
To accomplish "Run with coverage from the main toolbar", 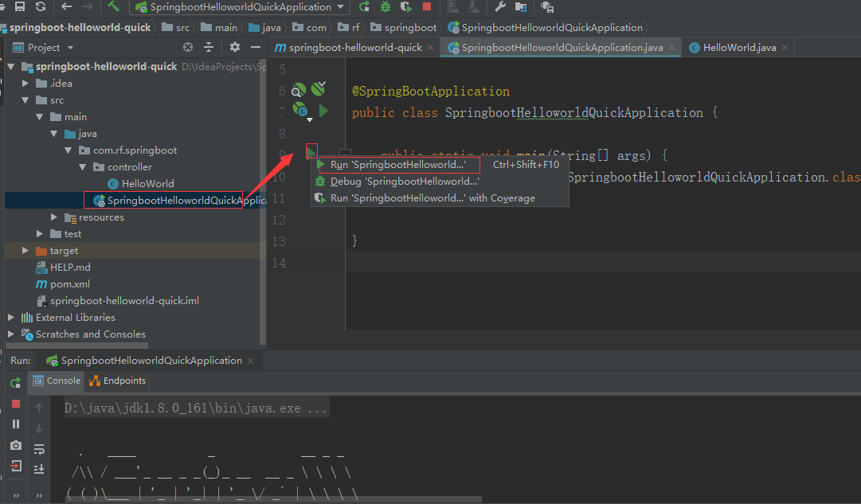I will 406,6.
